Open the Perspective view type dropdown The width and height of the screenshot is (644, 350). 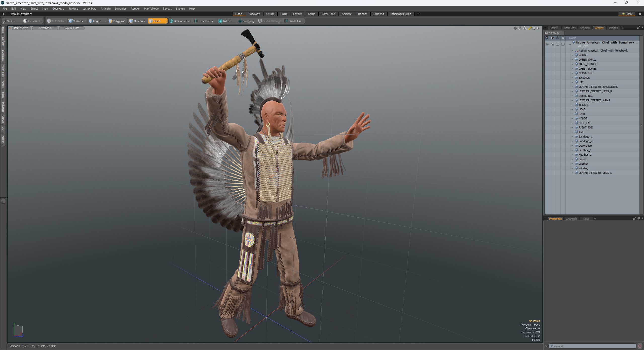21,28
